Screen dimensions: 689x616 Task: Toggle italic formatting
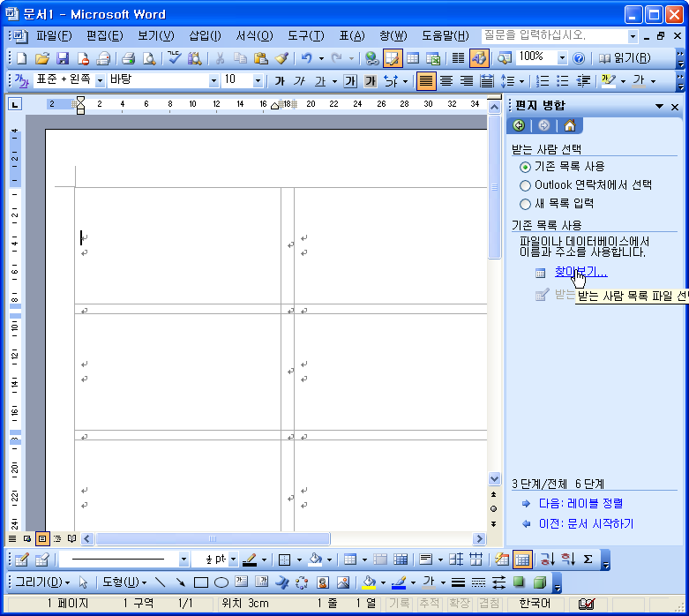[x=300, y=81]
